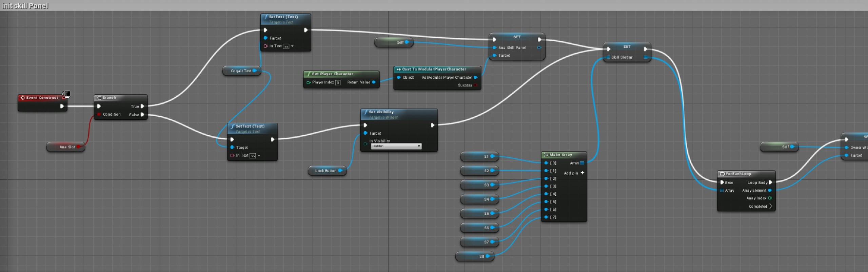This screenshot has width=868, height=272.
Task: Click the Set Visibility function icon
Action: (366, 112)
